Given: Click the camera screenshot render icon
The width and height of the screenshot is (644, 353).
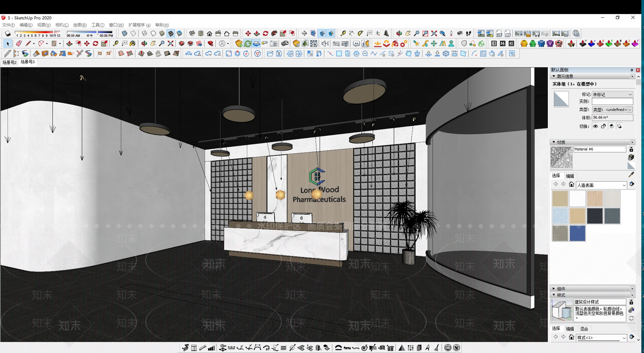Looking at the screenshot, I should pos(274,44).
